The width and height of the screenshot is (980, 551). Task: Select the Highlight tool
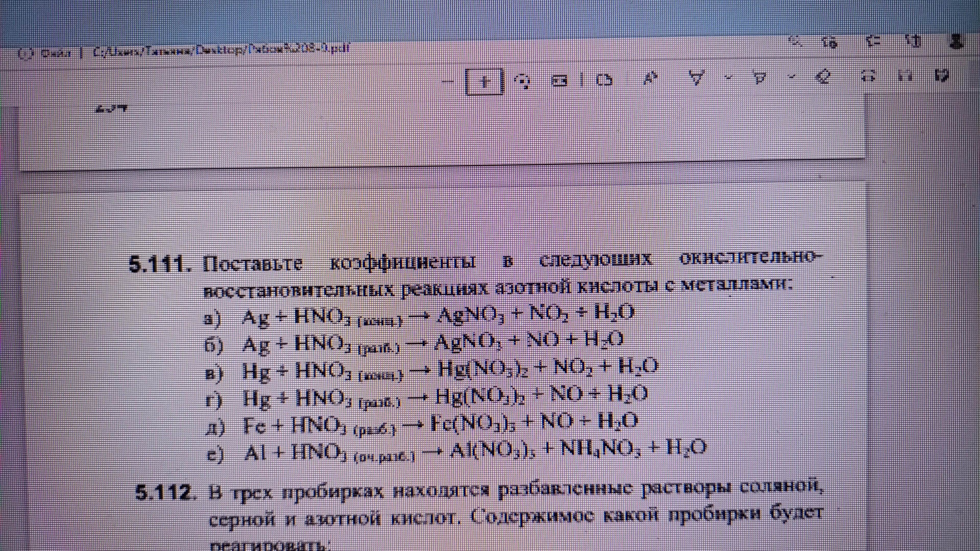coord(759,78)
